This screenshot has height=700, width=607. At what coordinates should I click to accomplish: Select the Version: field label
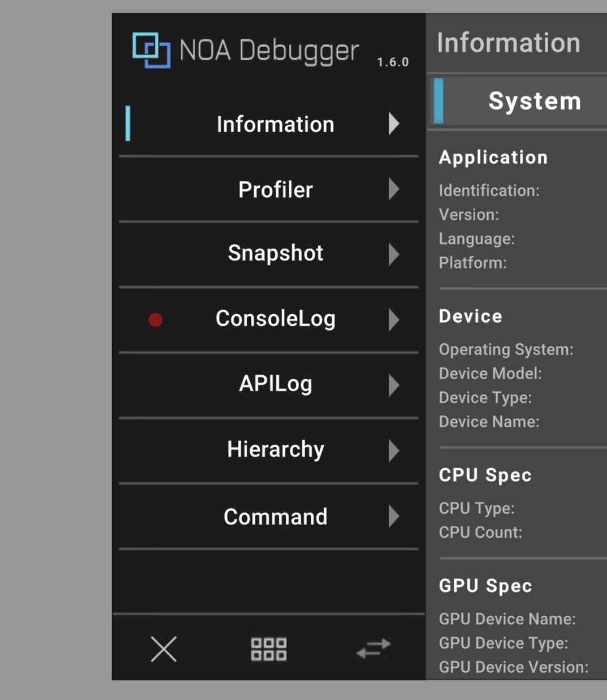click(469, 215)
